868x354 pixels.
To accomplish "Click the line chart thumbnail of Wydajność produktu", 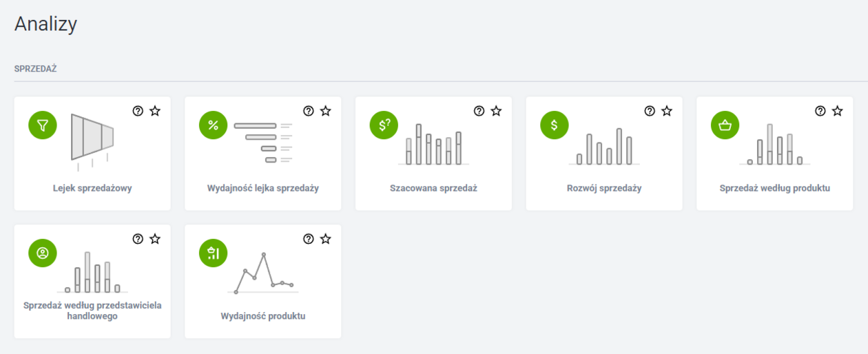I will point(263,273).
